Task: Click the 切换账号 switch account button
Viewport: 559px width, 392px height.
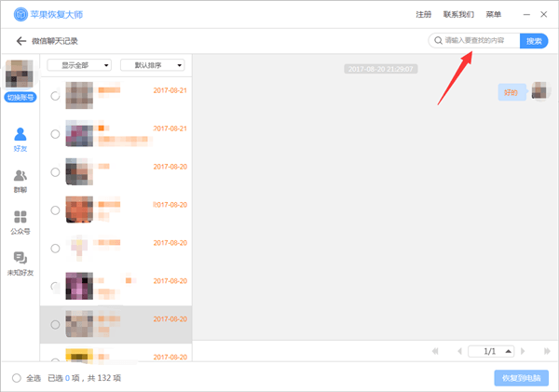Action: coord(20,98)
